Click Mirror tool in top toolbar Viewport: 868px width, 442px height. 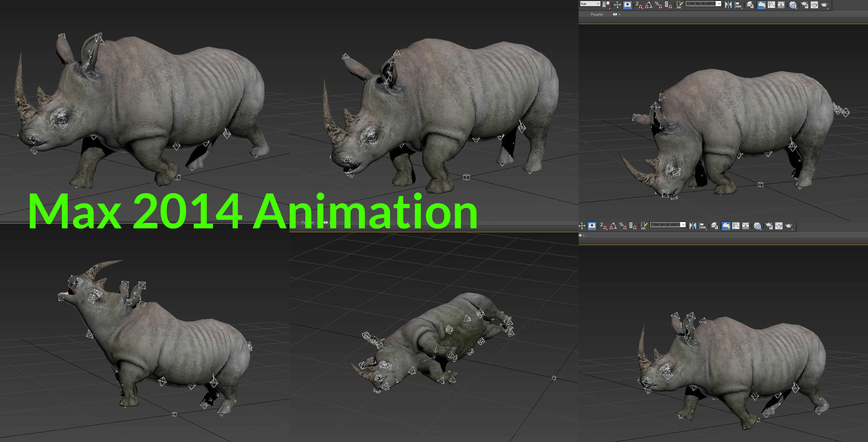[728, 5]
